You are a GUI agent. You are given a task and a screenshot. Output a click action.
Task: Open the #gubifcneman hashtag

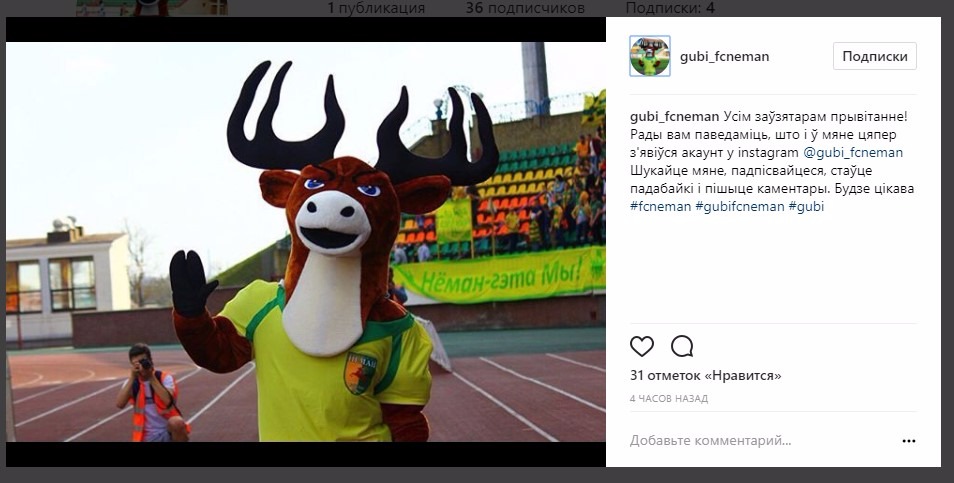740,206
